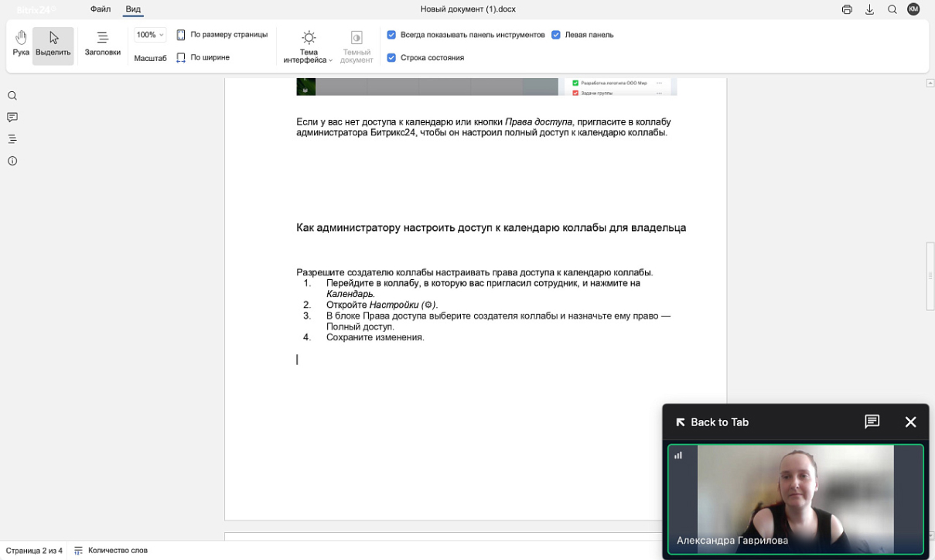935x560 pixels.
Task: Open the comments panel in the left sidebar
Action: point(12,118)
